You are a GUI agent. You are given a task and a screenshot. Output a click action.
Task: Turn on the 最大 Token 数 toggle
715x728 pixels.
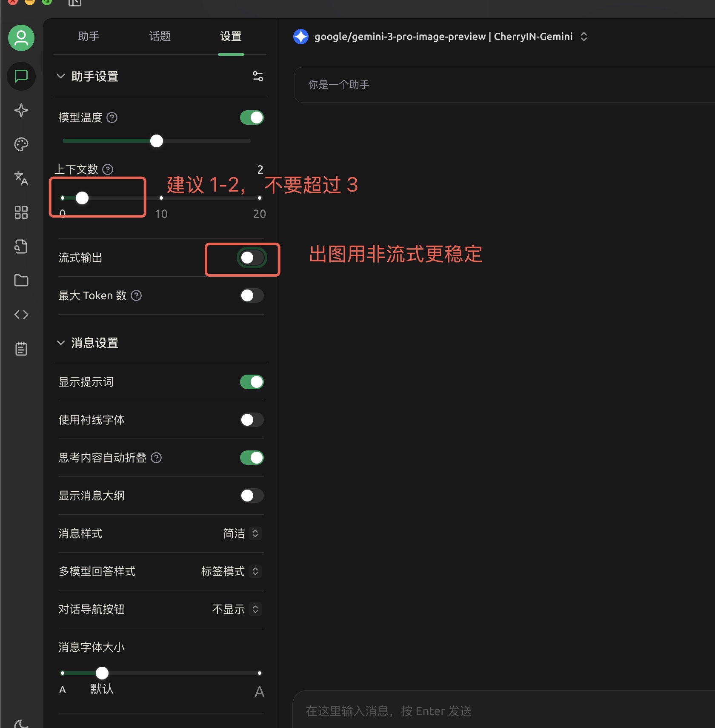(x=252, y=295)
